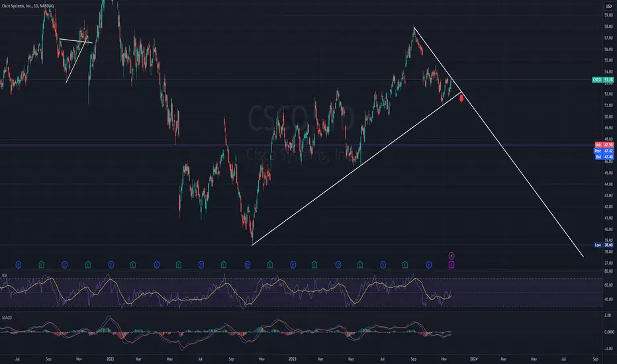Click the lightning bolt event icon

pos(451,255)
